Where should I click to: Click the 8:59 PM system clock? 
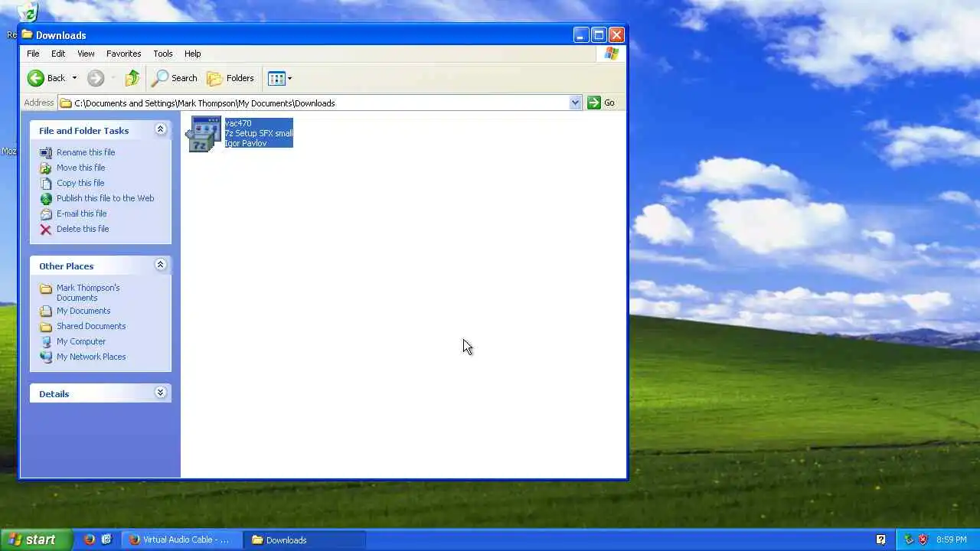(x=952, y=540)
